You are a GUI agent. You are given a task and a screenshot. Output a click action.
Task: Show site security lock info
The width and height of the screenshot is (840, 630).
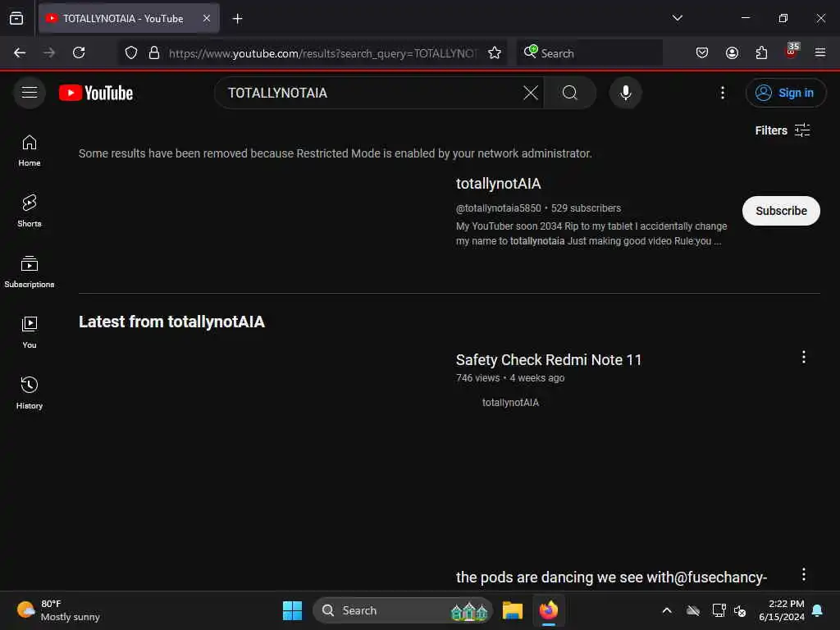click(x=154, y=52)
